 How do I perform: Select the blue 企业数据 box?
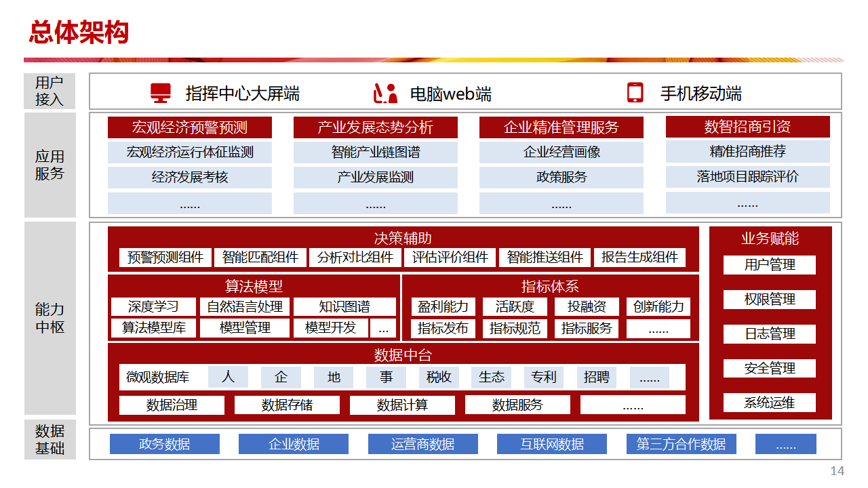point(294,445)
